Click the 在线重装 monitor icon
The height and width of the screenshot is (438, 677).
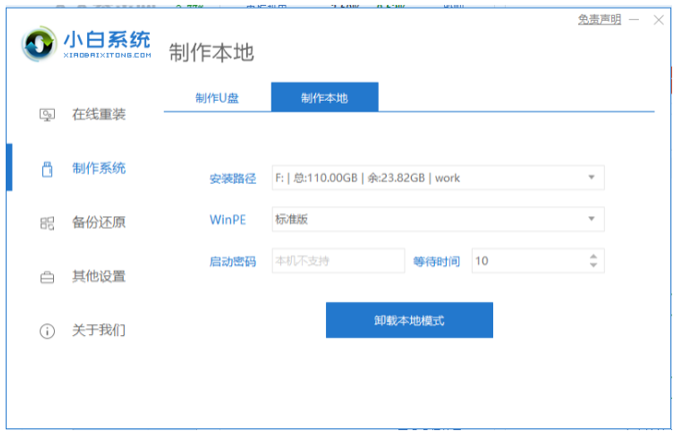click(46, 114)
